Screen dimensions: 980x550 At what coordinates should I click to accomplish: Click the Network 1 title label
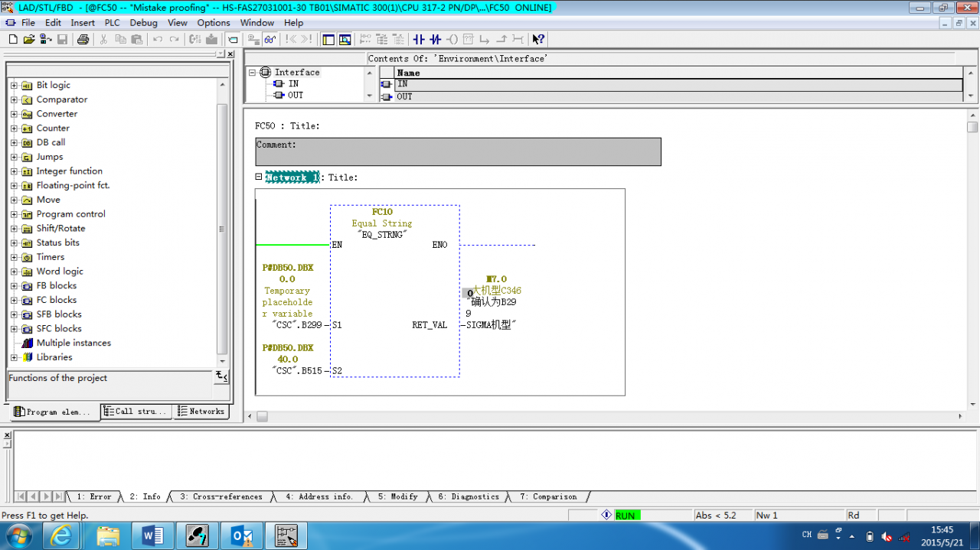tap(292, 177)
